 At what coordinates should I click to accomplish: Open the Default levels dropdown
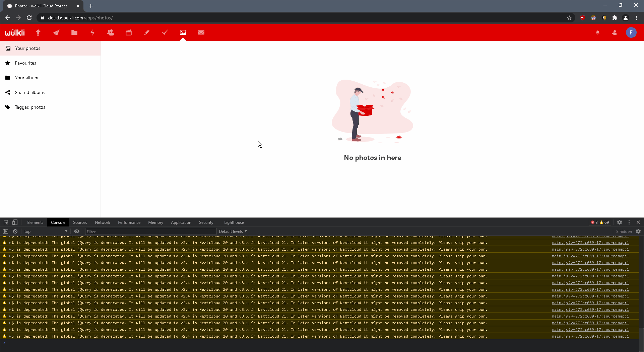pos(233,231)
